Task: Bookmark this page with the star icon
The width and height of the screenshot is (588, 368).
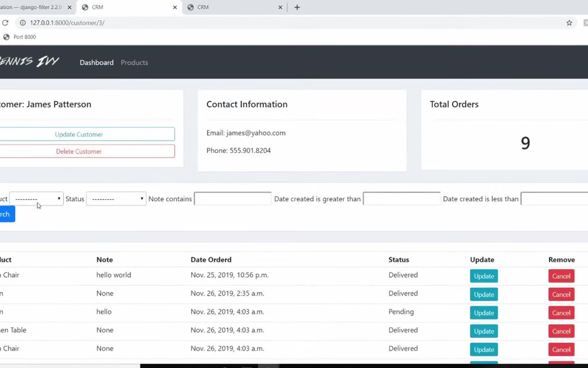Action: (569, 23)
